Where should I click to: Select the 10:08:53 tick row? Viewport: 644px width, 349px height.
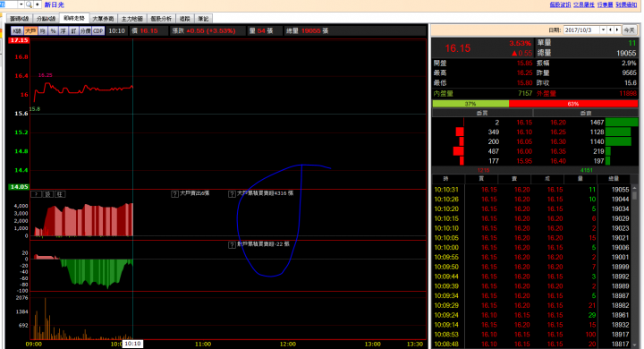coord(531,335)
